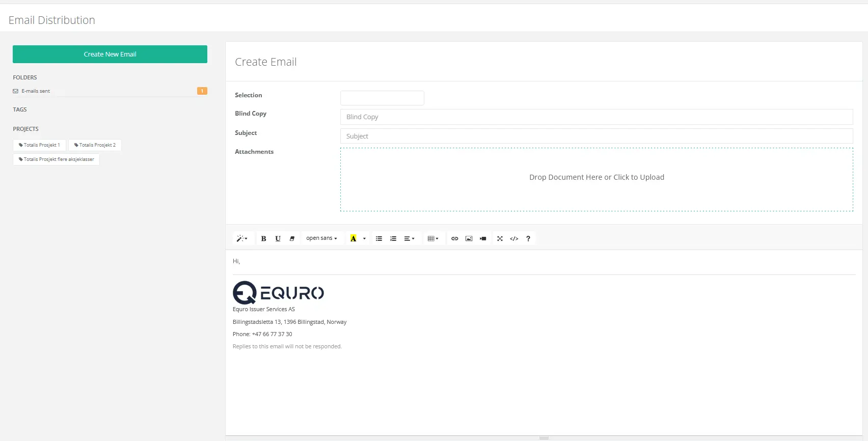This screenshot has width=868, height=441.
Task: Open the paragraph alignment menu
Action: point(409,238)
